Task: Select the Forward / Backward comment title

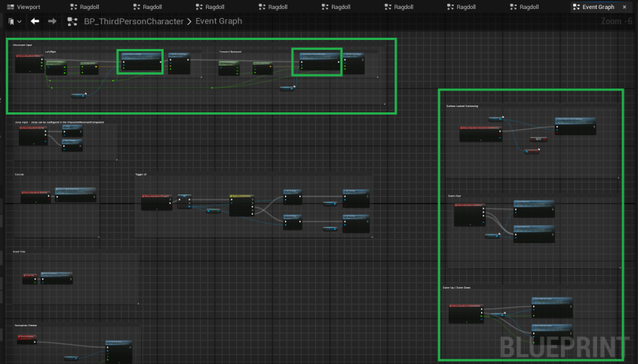Action: click(x=230, y=52)
